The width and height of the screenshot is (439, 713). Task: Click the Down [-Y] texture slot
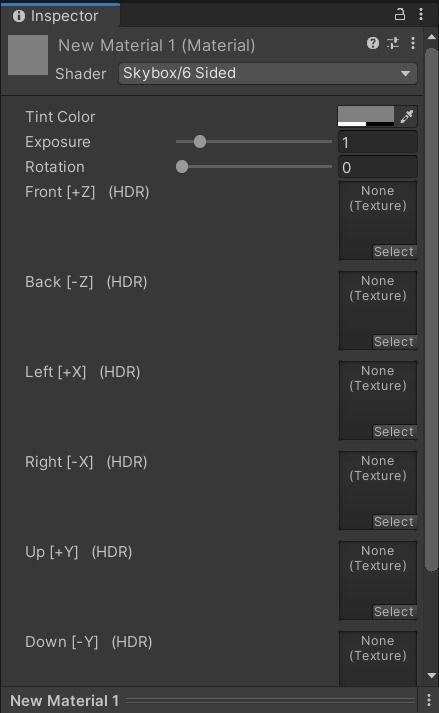point(378,658)
